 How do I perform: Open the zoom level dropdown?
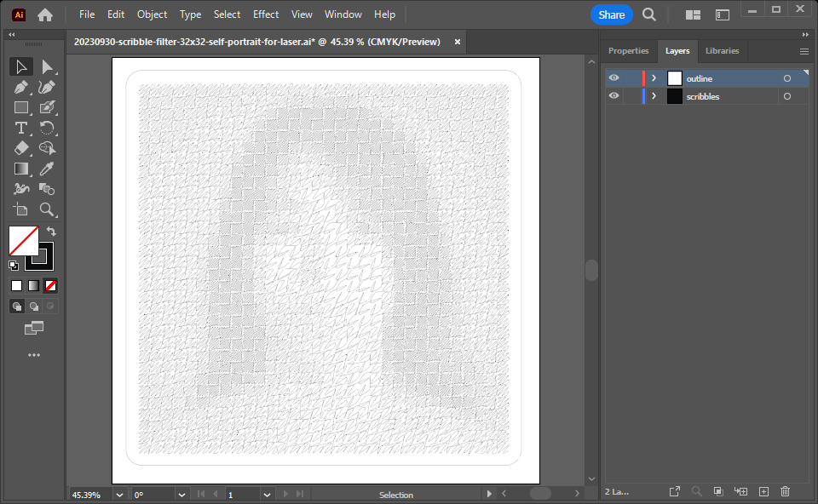119,495
